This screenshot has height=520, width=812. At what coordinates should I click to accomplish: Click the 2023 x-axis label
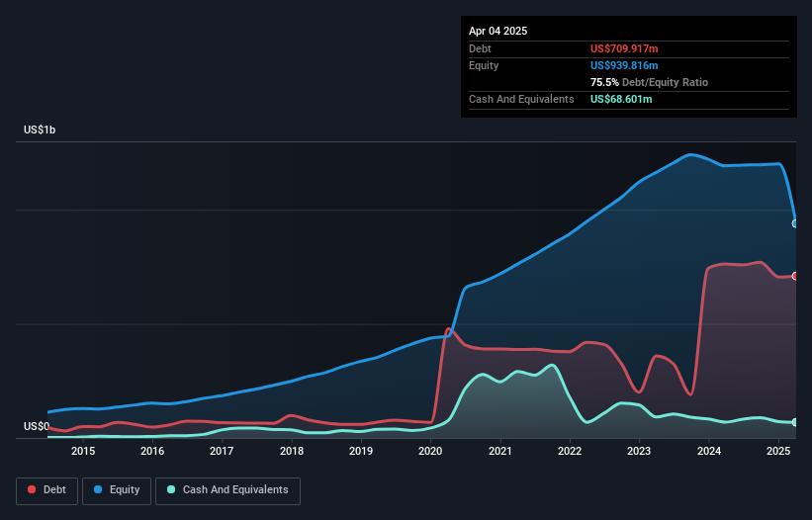639,451
